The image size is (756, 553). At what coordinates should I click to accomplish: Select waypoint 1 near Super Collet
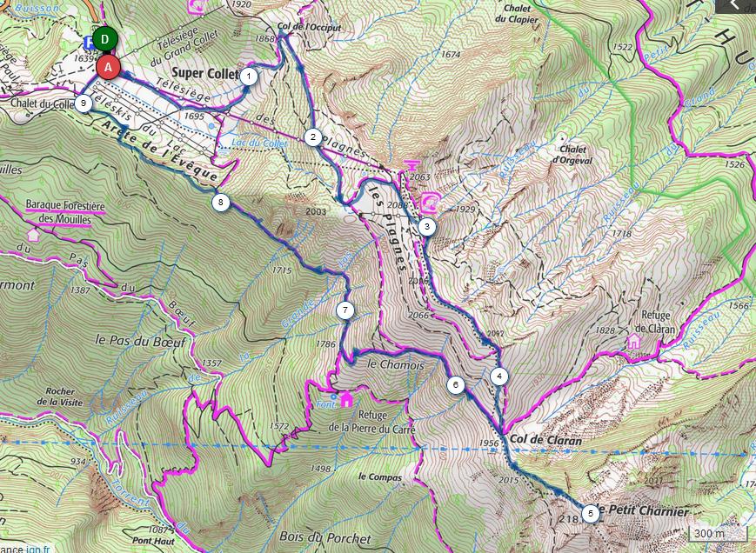(248, 77)
